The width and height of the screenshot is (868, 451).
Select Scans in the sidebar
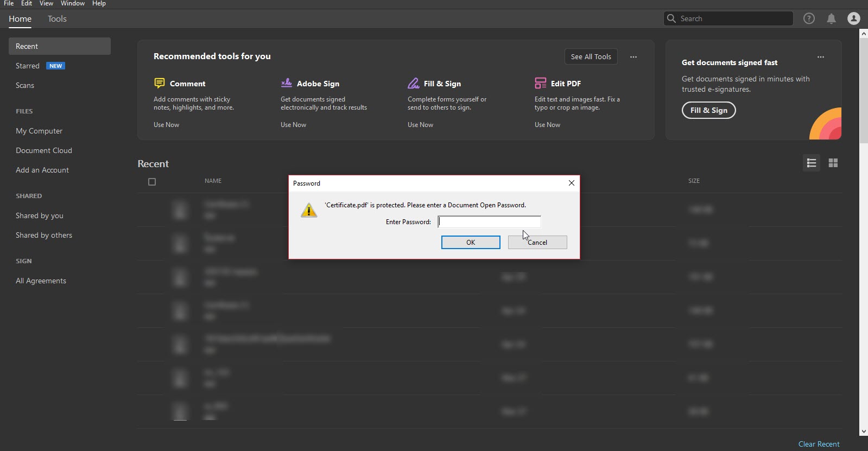(25, 85)
